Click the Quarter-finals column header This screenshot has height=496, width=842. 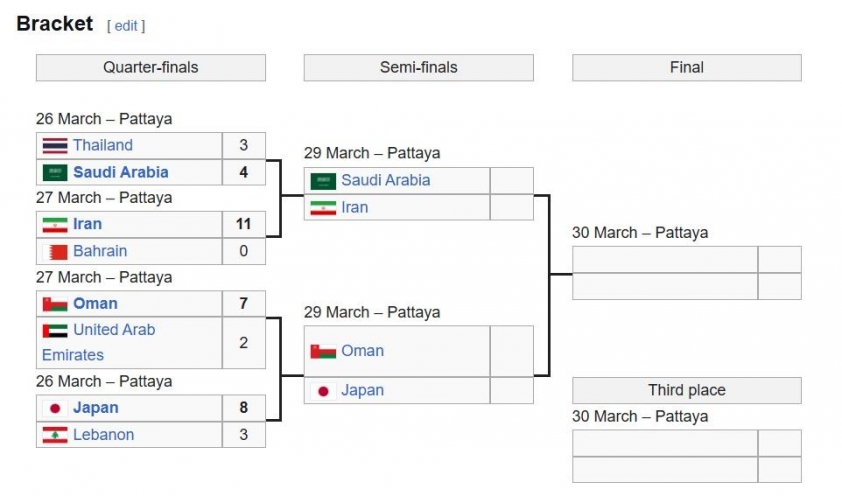click(151, 68)
